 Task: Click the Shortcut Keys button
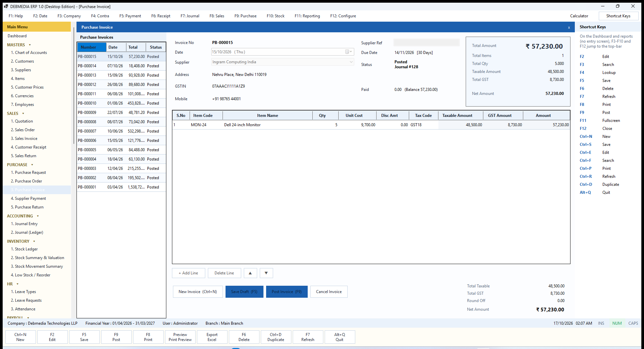click(x=618, y=16)
